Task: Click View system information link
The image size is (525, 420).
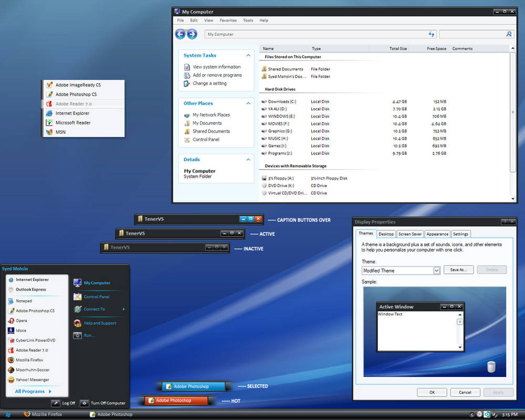Action: click(216, 67)
